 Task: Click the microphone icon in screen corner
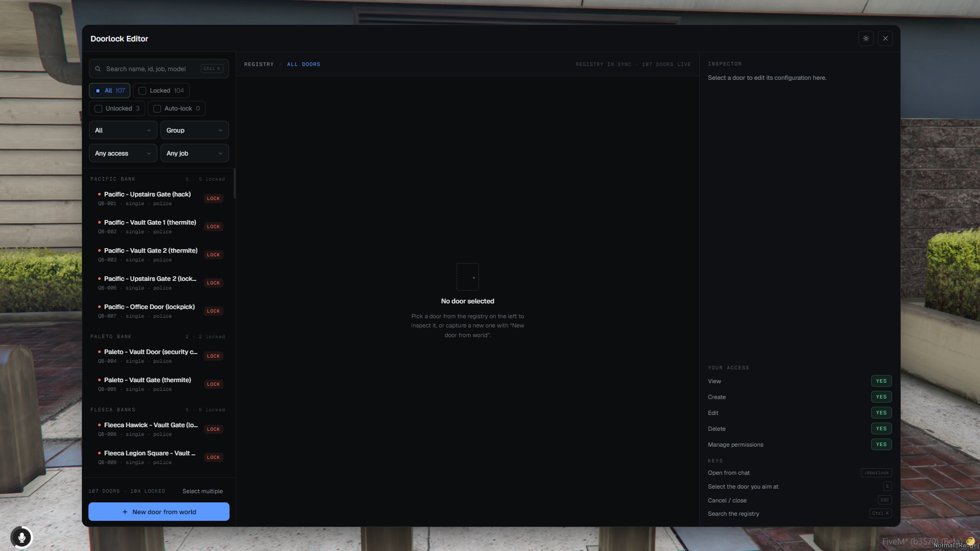[21, 537]
